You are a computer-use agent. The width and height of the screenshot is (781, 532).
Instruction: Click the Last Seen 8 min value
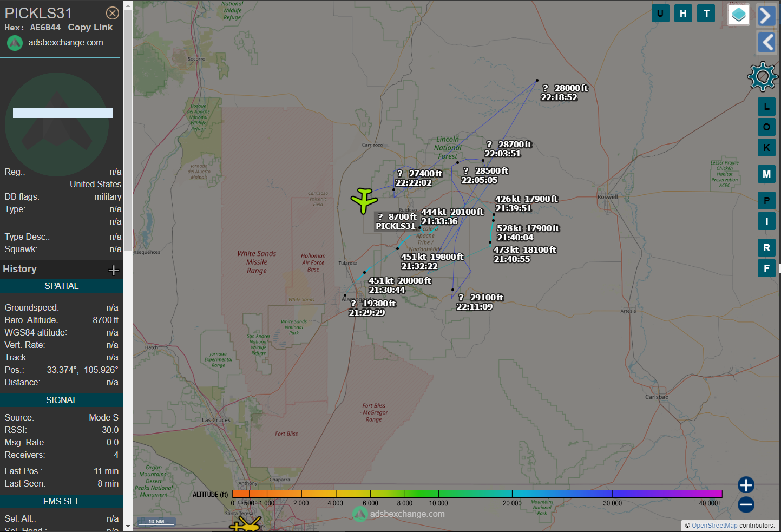[108, 483]
